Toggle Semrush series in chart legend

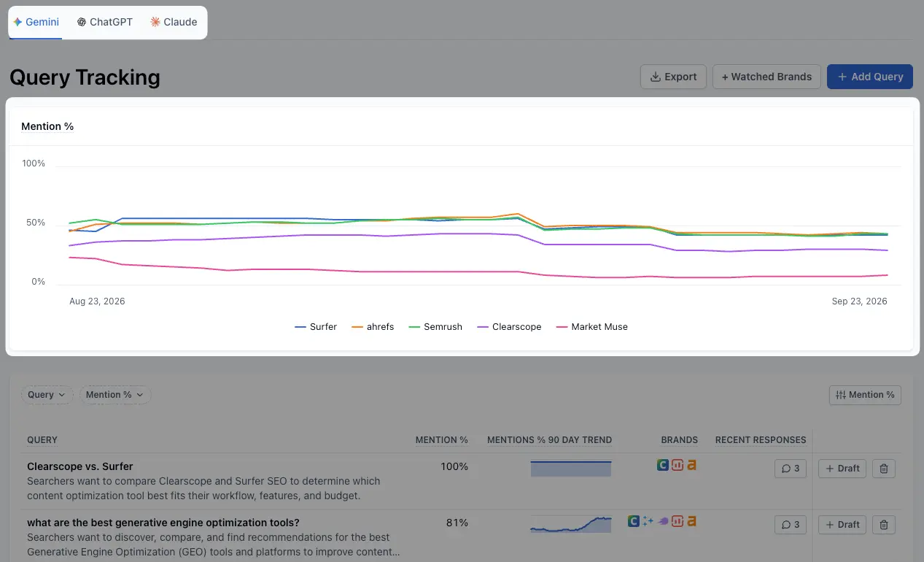(x=435, y=327)
